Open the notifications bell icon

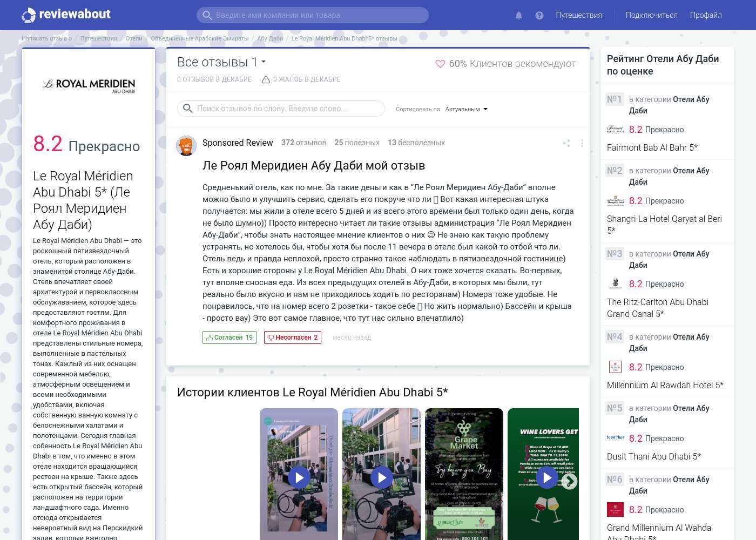point(518,15)
